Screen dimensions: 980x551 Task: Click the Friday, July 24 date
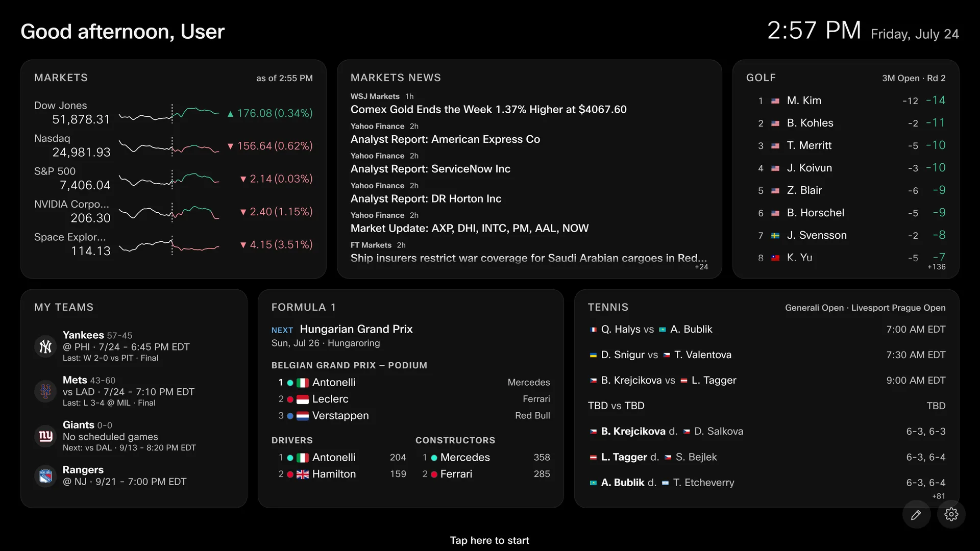pos(915,34)
